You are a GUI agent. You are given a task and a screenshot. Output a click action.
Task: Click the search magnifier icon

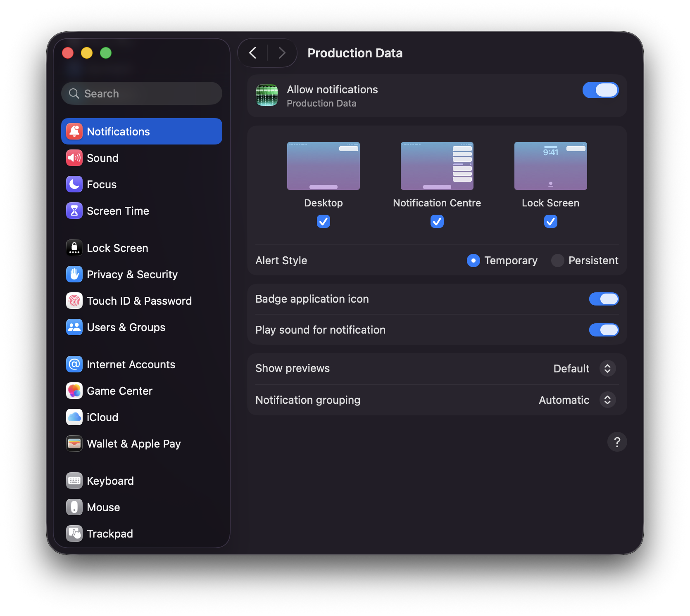click(74, 93)
